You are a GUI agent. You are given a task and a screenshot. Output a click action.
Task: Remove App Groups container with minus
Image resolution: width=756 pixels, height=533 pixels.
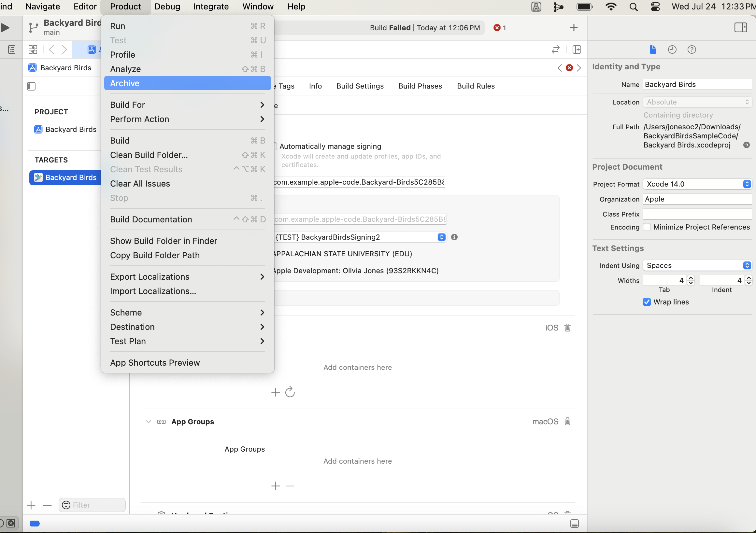click(x=290, y=486)
